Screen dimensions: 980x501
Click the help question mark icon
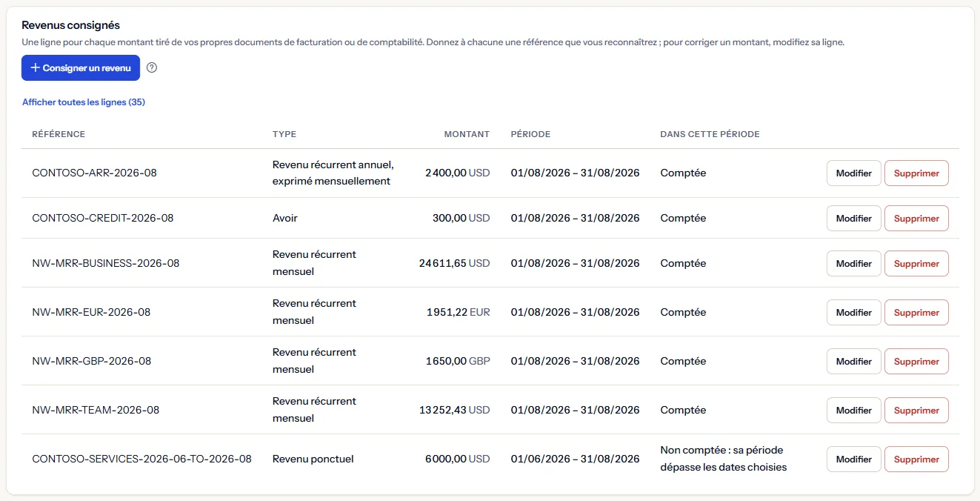pos(152,67)
